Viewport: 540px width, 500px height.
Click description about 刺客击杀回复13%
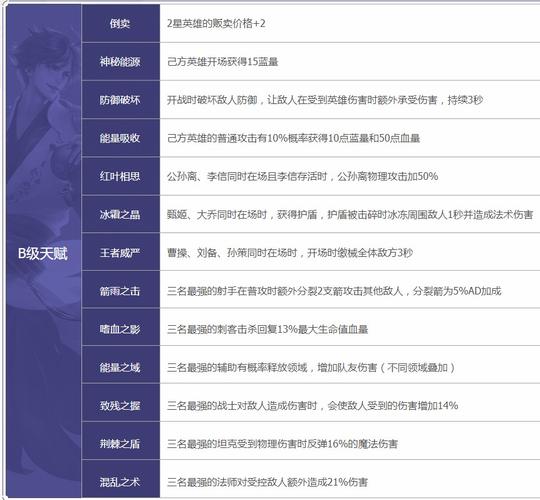[267, 329]
